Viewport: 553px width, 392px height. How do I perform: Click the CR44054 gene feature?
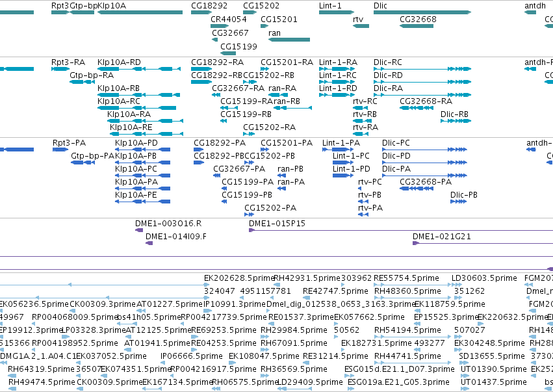tap(220, 26)
